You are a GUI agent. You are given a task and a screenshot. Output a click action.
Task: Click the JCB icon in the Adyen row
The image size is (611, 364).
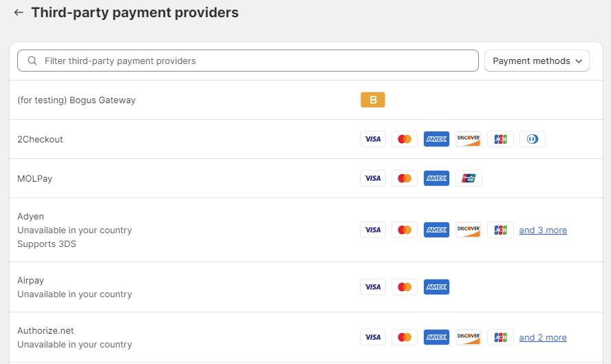pyautogui.click(x=500, y=230)
